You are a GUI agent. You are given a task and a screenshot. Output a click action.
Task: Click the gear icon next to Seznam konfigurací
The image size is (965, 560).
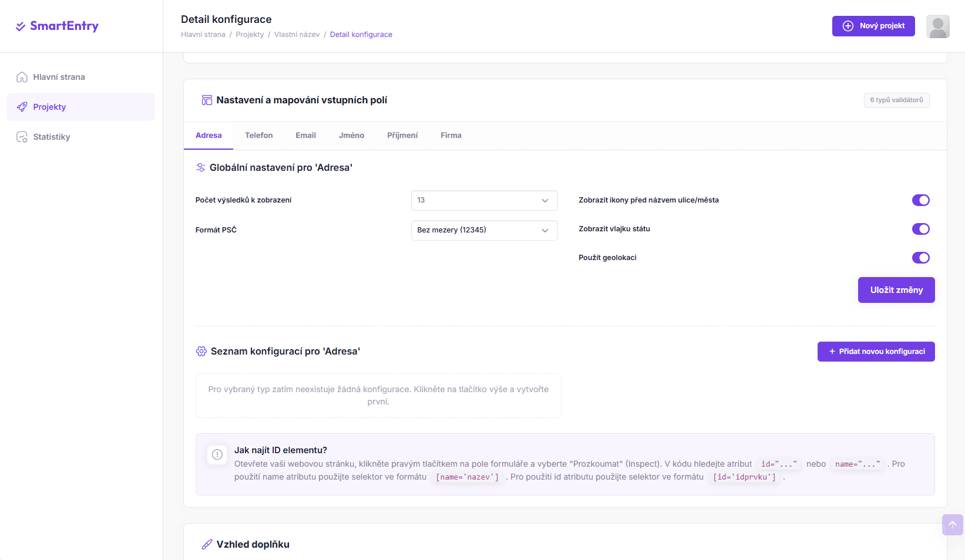point(201,351)
